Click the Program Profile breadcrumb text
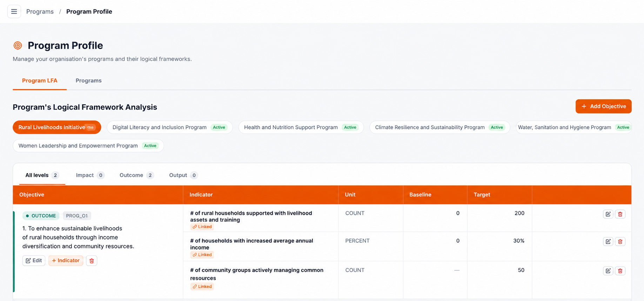 point(89,12)
